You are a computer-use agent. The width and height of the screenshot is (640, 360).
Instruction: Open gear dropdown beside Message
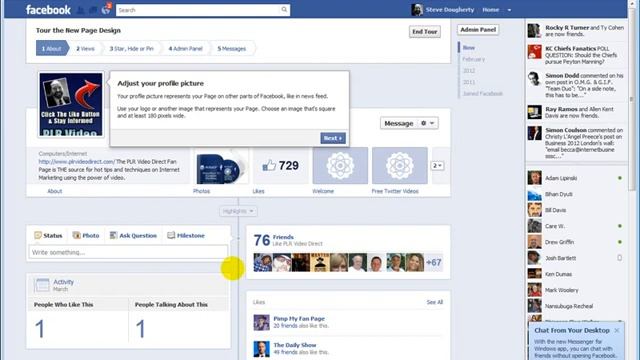[428, 123]
